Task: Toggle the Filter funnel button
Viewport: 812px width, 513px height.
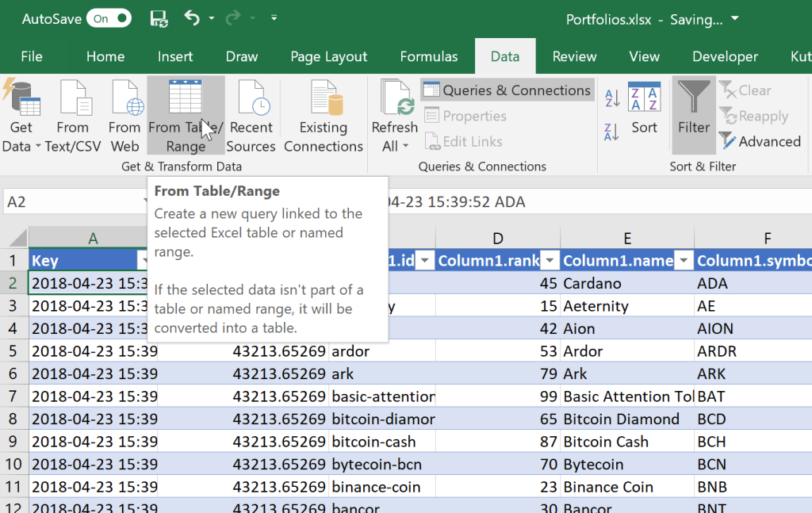Action: coord(694,116)
